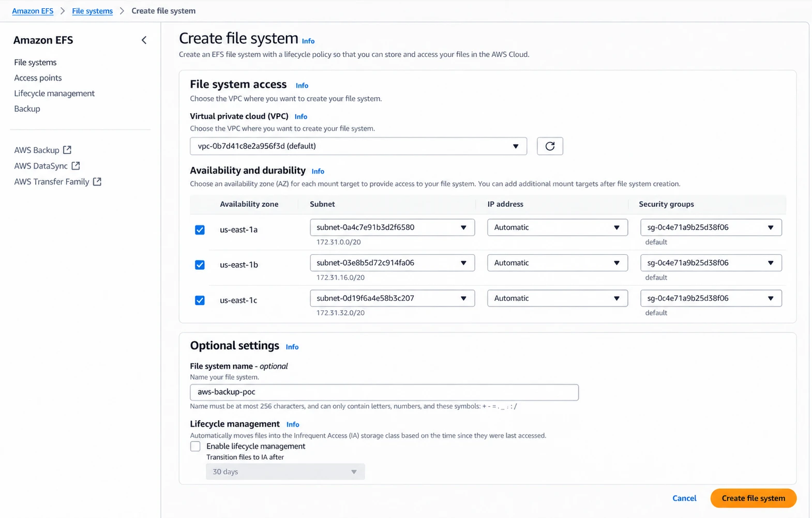812x518 pixels.
Task: Open Backup in sidebar
Action: pos(27,109)
